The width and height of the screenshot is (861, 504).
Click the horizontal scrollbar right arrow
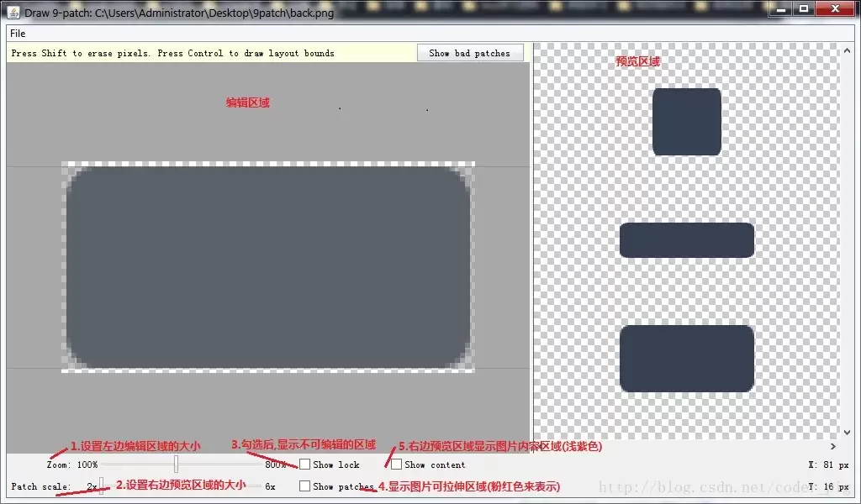coord(833,446)
